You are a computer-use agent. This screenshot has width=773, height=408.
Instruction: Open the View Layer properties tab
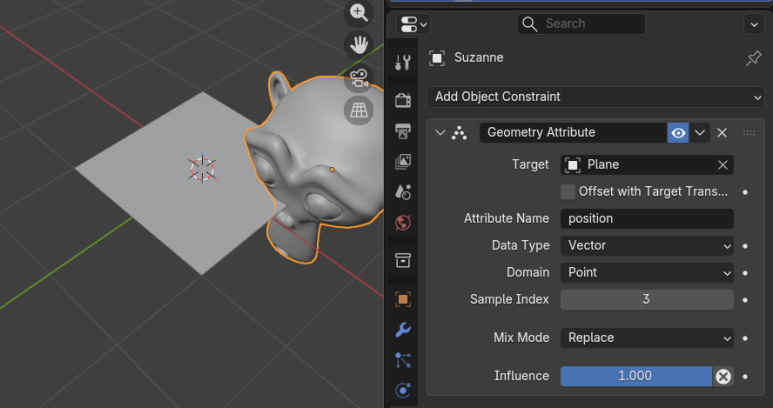click(403, 162)
